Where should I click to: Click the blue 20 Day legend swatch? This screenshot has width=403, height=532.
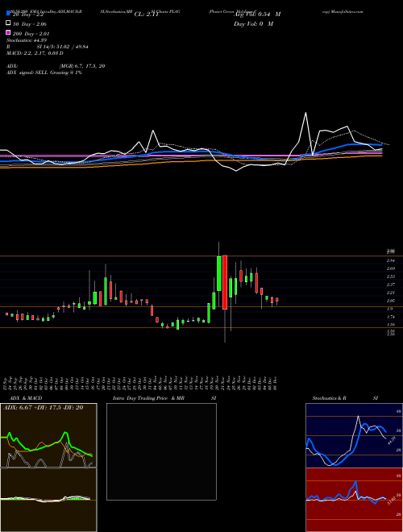[x=8, y=14]
